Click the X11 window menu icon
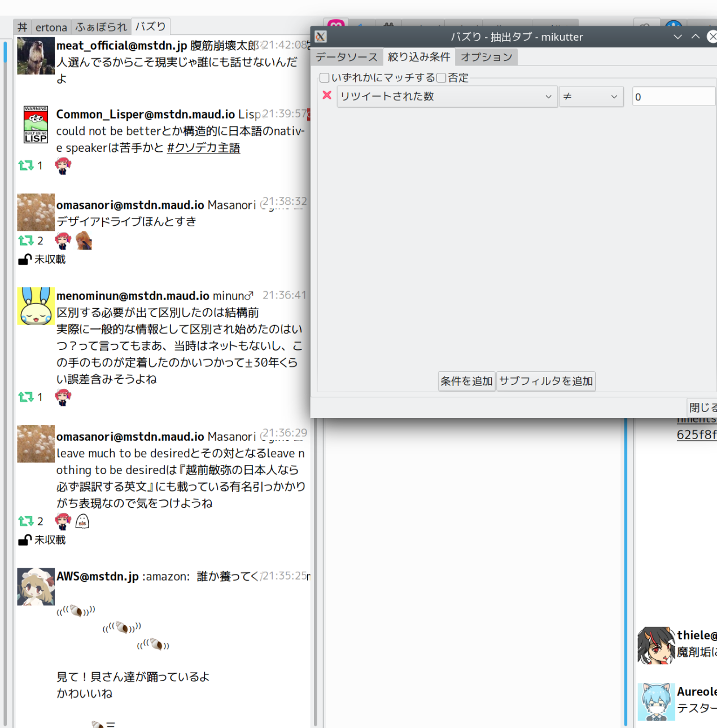717x728 pixels. coord(321,37)
